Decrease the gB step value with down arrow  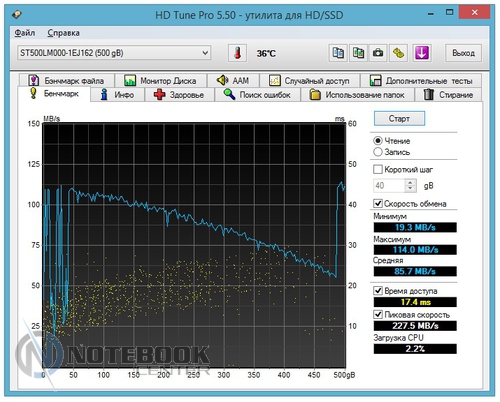point(410,189)
